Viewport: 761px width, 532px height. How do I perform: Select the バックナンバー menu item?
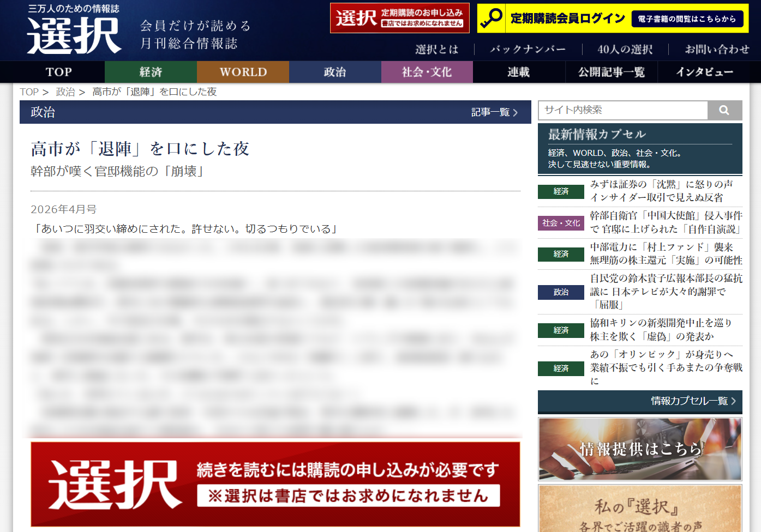(526, 49)
